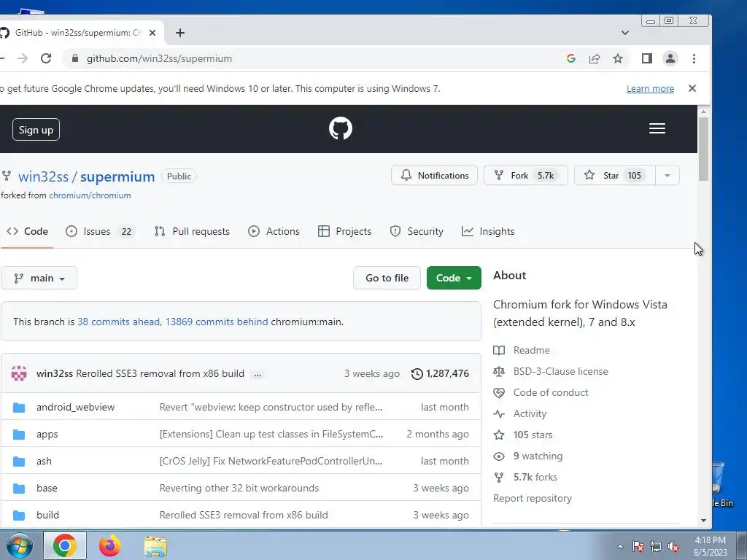Viewport: 747px width, 560px height.
Task: Share this page icon in address bar
Action: pyautogui.click(x=594, y=58)
